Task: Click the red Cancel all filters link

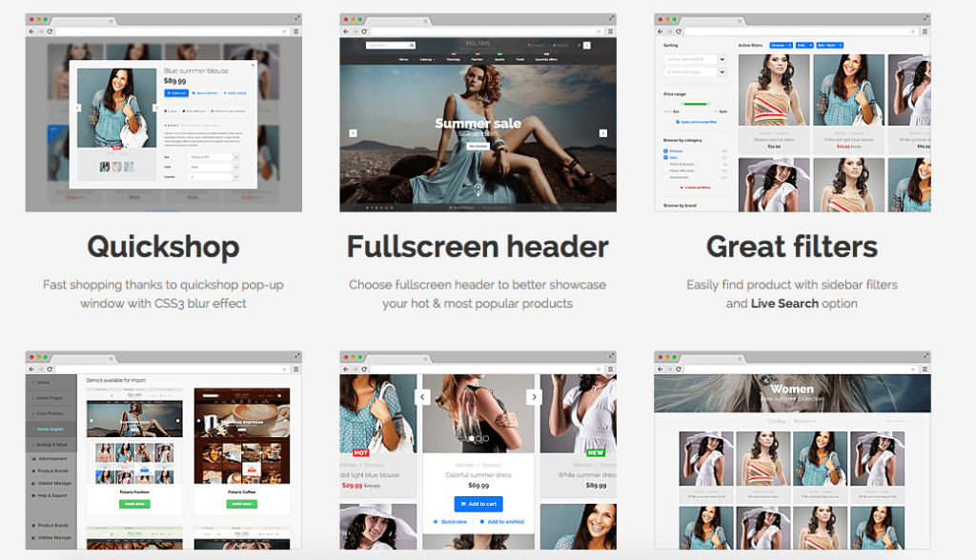Action: tap(695, 188)
